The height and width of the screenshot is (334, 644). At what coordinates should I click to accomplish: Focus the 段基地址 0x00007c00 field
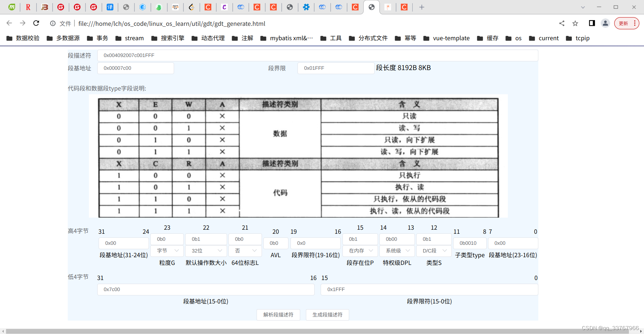pyautogui.click(x=136, y=68)
